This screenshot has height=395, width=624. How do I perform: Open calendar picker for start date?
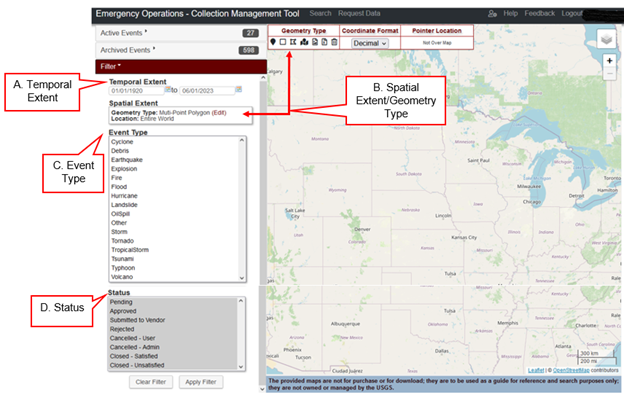point(168,90)
